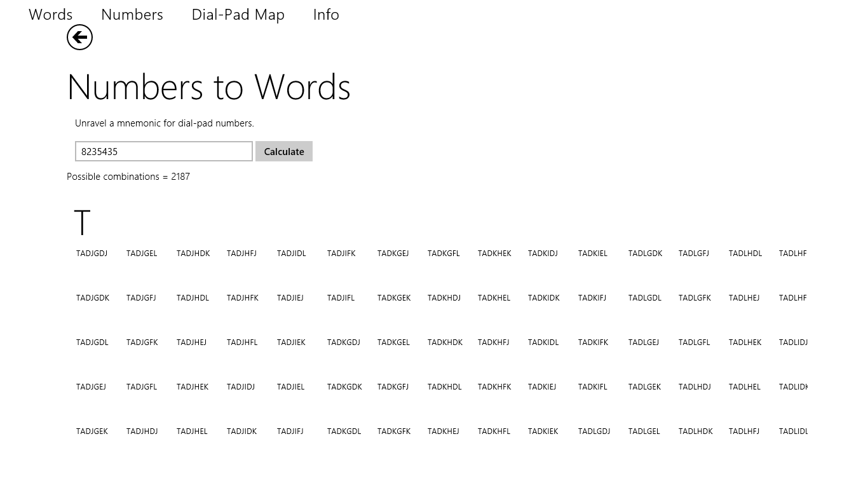Select the word TADKHDJ
Viewport: 868px width, 488px height.
(444, 298)
